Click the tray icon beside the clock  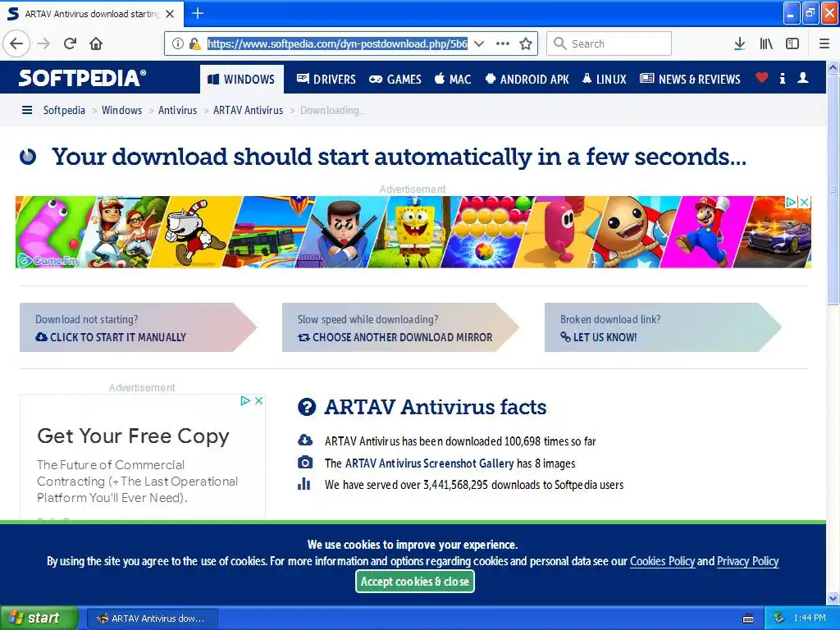[779, 619]
